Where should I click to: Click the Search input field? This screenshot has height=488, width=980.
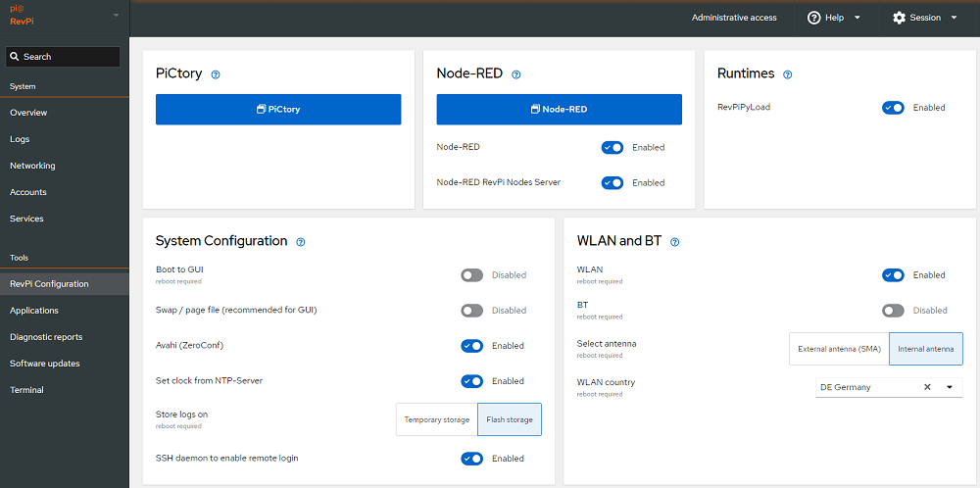coord(63,57)
